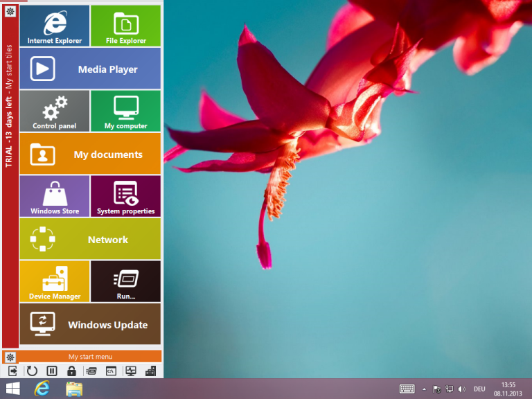This screenshot has width=532, height=399.
Task: Open the Windows Store tile
Action: click(55, 196)
